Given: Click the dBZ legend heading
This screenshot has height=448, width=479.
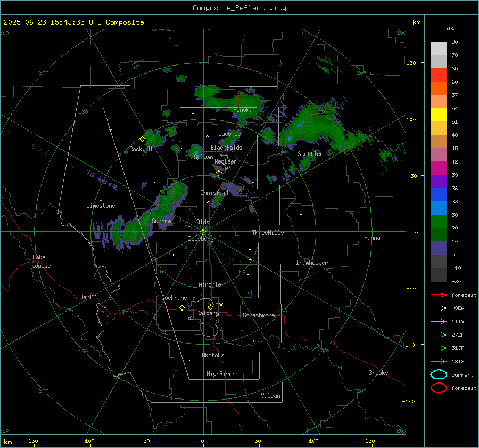Looking at the screenshot, I should (x=451, y=28).
